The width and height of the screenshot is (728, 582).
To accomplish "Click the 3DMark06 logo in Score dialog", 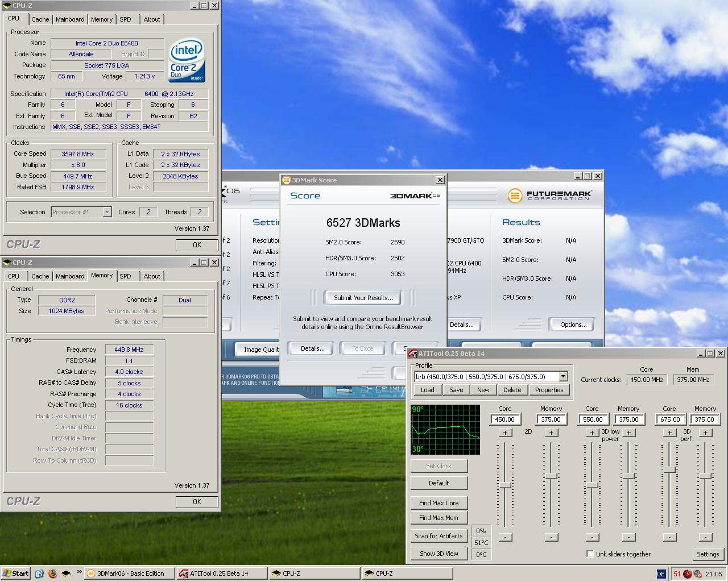I will (415, 196).
